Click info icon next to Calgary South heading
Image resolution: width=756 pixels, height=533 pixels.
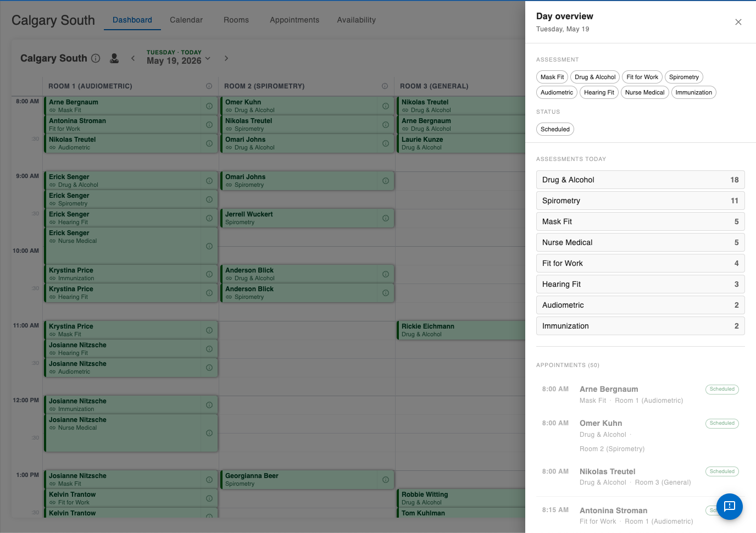96,58
